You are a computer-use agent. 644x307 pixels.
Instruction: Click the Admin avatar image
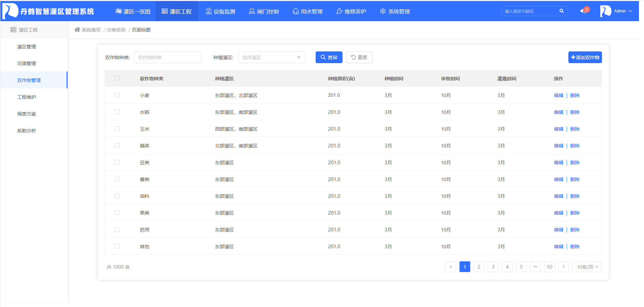coord(606,11)
